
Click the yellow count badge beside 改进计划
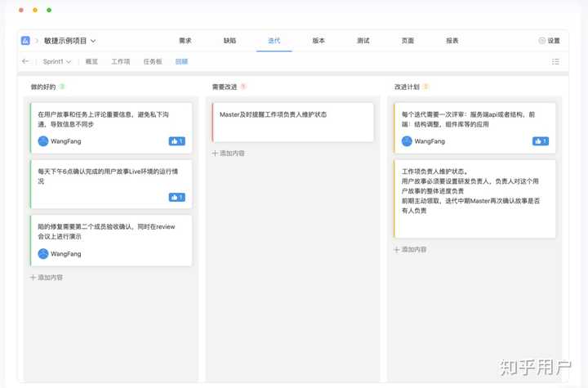(425, 87)
